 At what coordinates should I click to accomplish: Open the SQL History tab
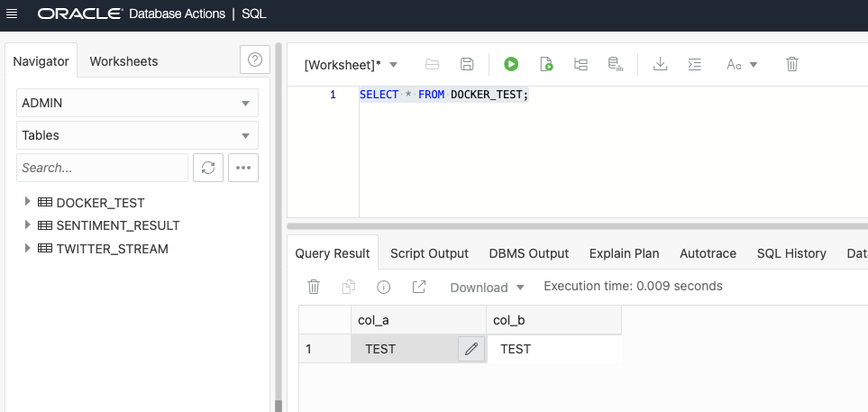point(791,253)
